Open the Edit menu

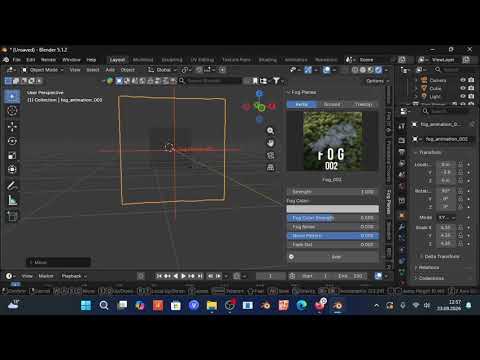pos(31,60)
